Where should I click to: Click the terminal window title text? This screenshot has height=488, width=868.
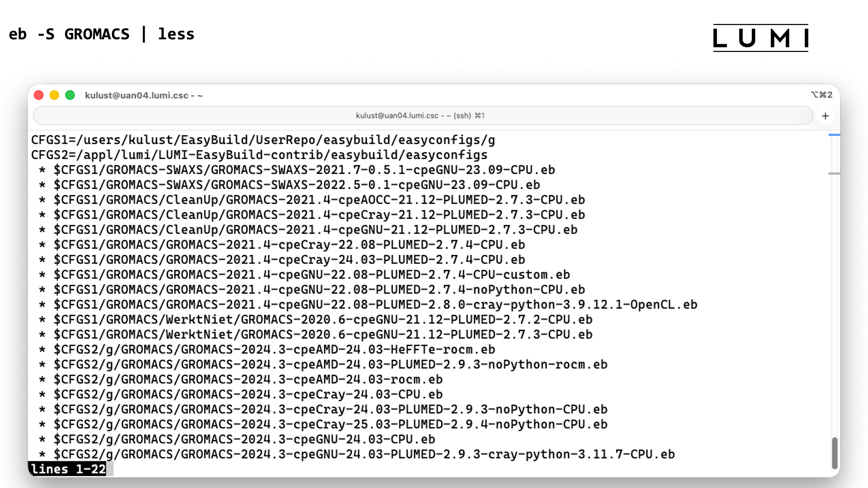tap(144, 95)
